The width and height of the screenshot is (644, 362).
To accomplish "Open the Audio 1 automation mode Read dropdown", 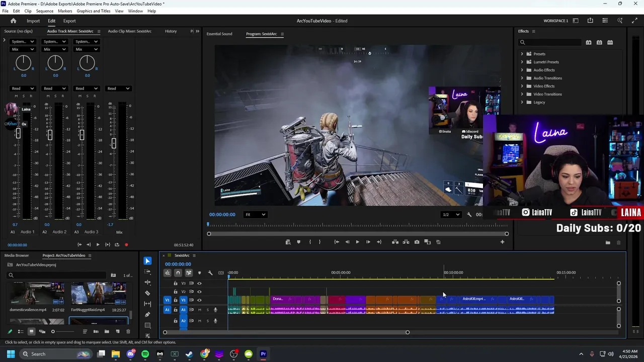I will point(23,88).
